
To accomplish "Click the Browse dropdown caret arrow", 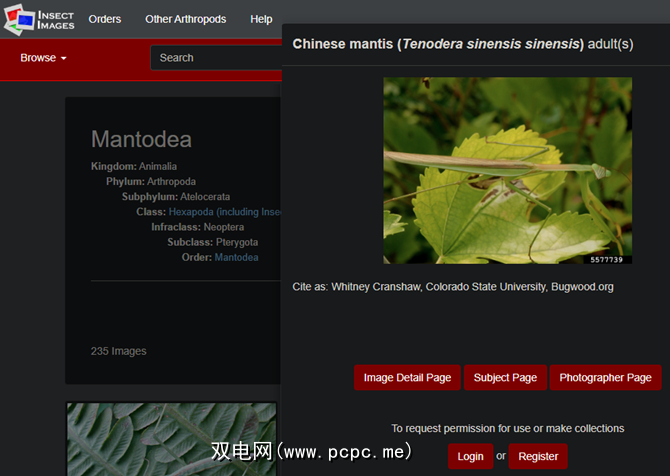I will [64, 58].
